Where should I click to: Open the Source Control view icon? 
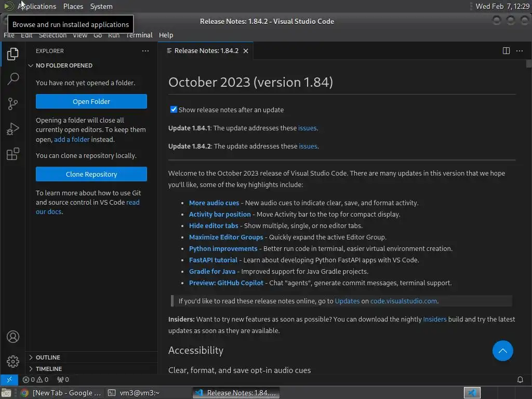coord(12,104)
